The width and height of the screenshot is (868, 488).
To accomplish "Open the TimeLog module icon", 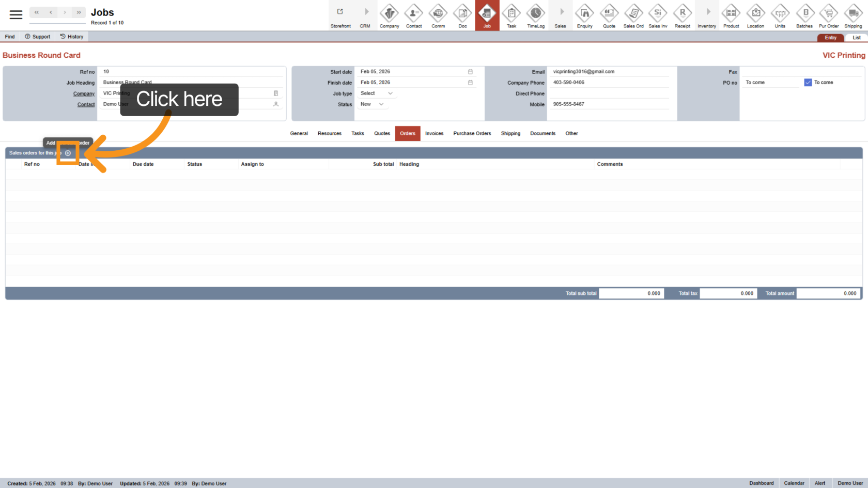I will coord(535,15).
